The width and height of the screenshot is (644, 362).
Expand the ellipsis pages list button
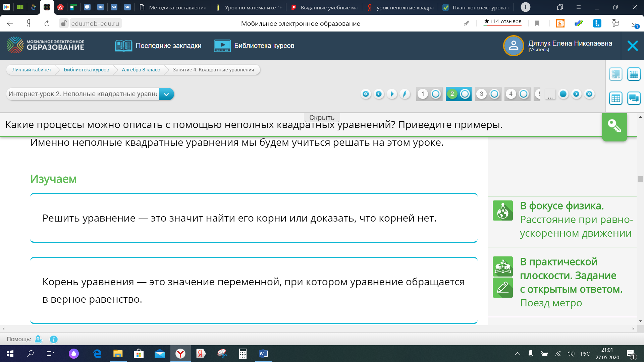click(x=550, y=95)
